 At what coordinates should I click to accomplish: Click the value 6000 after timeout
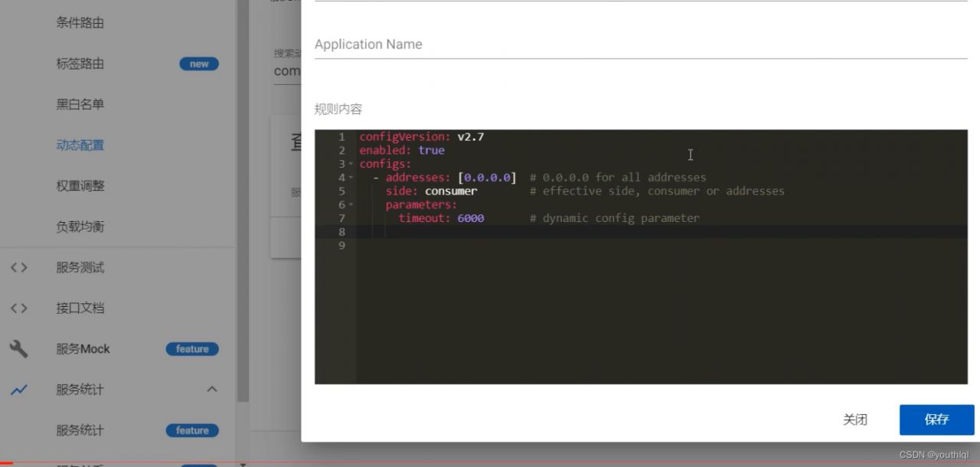click(470, 218)
